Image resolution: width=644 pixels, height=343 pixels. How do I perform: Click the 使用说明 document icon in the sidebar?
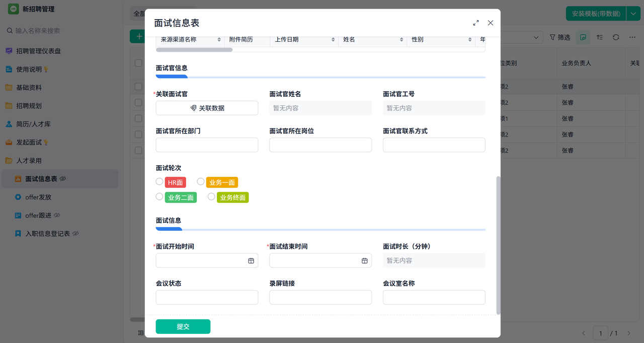coord(9,69)
